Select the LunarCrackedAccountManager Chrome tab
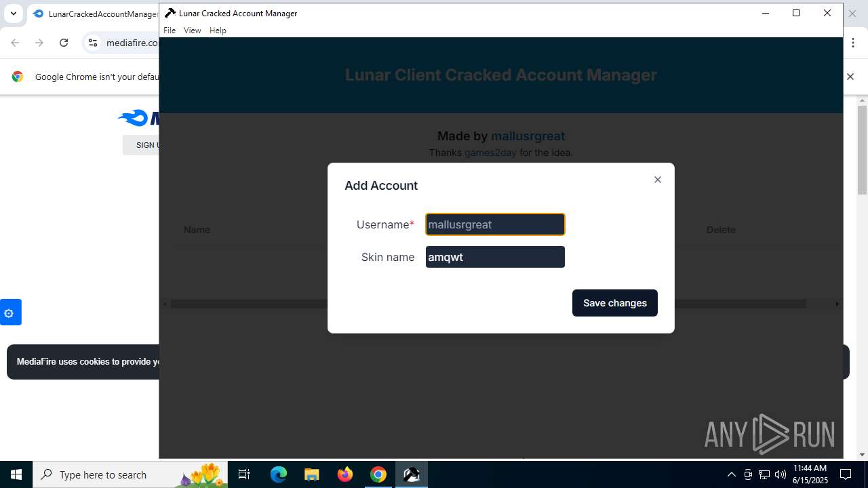868x488 pixels. 95,14
